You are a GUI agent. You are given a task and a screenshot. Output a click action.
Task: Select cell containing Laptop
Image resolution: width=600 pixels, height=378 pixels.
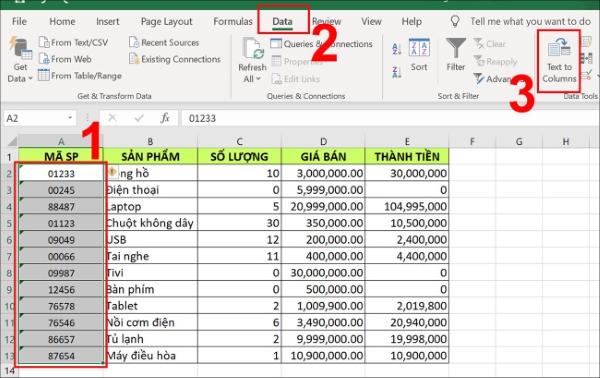point(150,207)
